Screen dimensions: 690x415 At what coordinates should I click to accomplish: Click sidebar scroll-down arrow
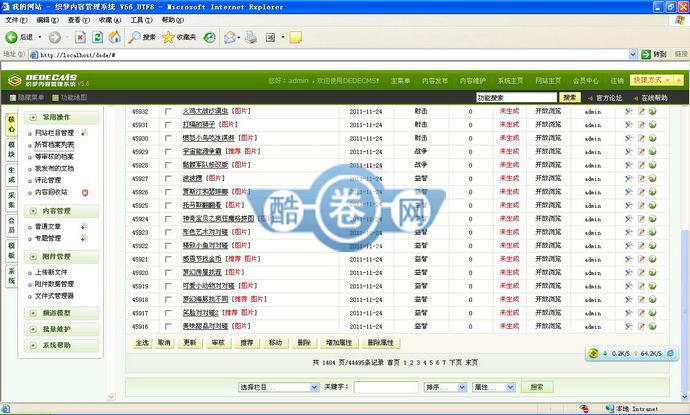pos(111,397)
